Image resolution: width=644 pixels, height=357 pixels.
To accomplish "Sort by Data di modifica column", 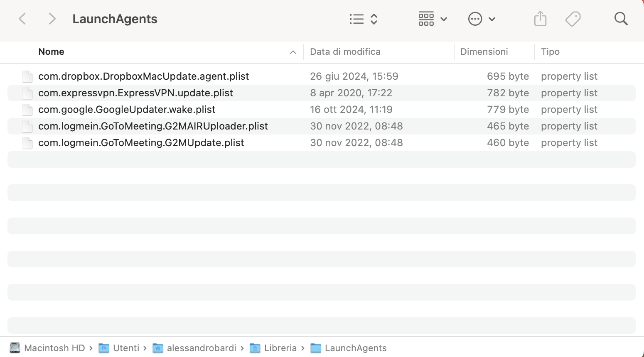I will tap(345, 52).
